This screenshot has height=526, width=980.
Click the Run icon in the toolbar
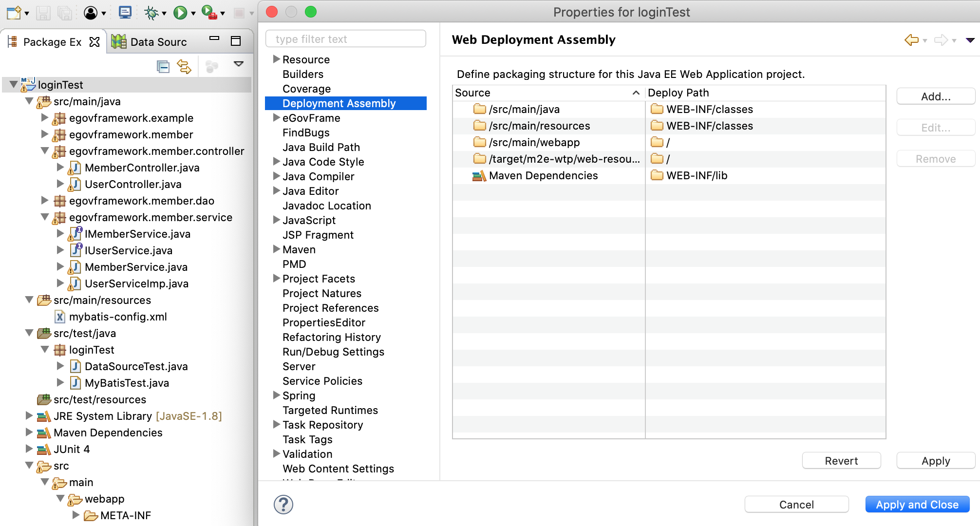pyautogui.click(x=181, y=13)
